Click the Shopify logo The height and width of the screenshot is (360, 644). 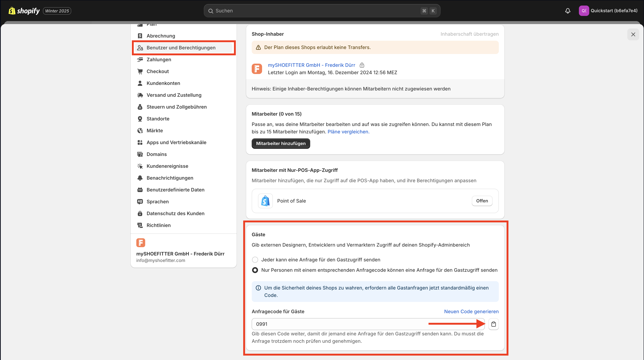[24, 11]
